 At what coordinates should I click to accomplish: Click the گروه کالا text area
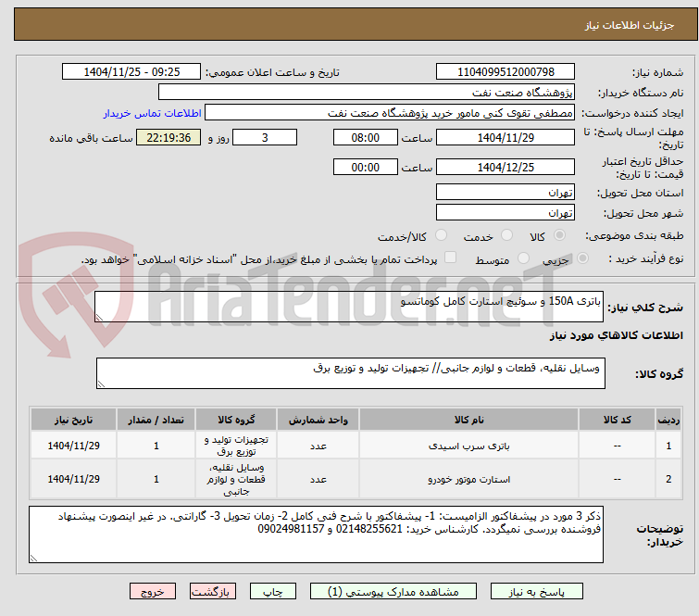pyautogui.click(x=350, y=373)
